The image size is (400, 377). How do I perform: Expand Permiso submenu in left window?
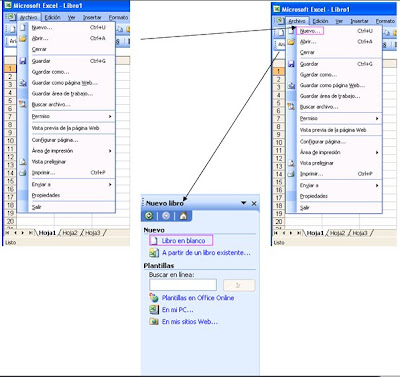pyautogui.click(x=110, y=116)
